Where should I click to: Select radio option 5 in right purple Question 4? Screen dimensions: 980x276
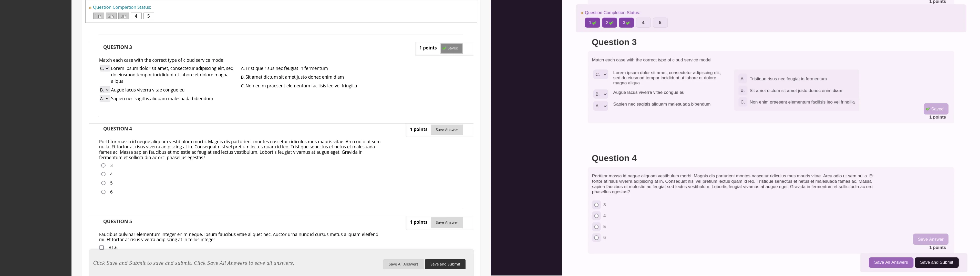[x=596, y=227]
